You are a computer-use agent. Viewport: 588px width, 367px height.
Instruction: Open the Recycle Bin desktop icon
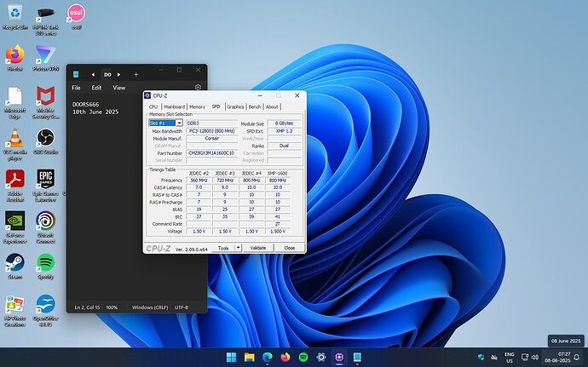(15, 17)
